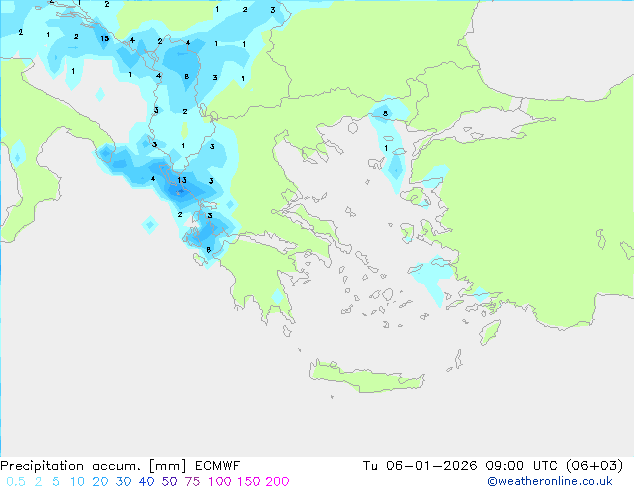The image size is (634, 490).
Task: Click the 'Precipitation accum. [mm] ECMWF' title
Action: pyautogui.click(x=120, y=466)
